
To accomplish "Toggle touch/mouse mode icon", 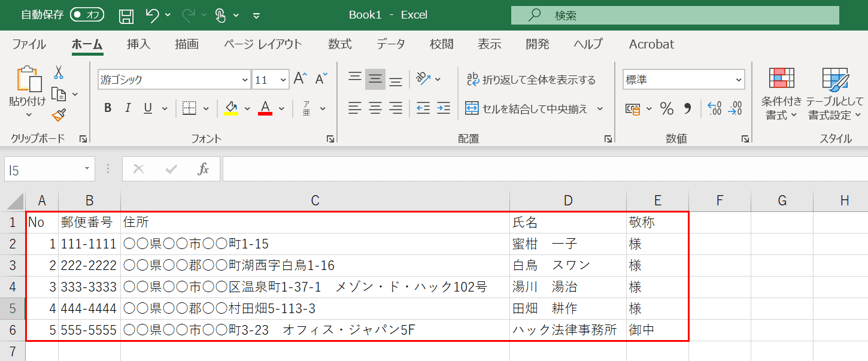I will (x=220, y=16).
